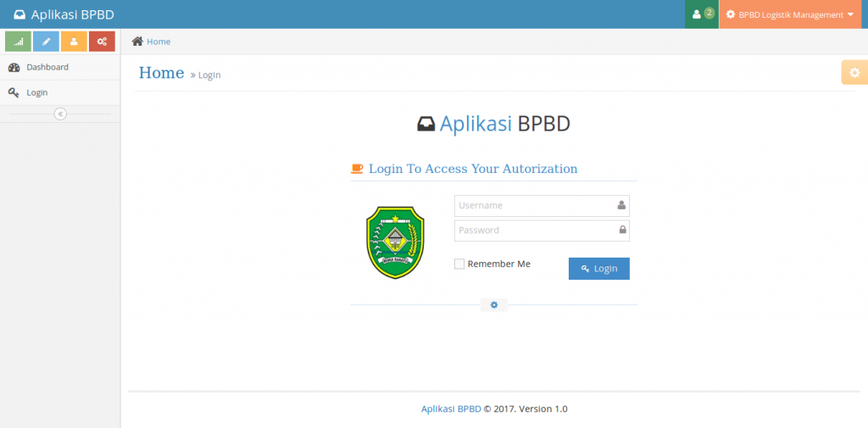Open the Login sidebar menu item
Viewport: 868px width, 428px height.
(x=60, y=92)
